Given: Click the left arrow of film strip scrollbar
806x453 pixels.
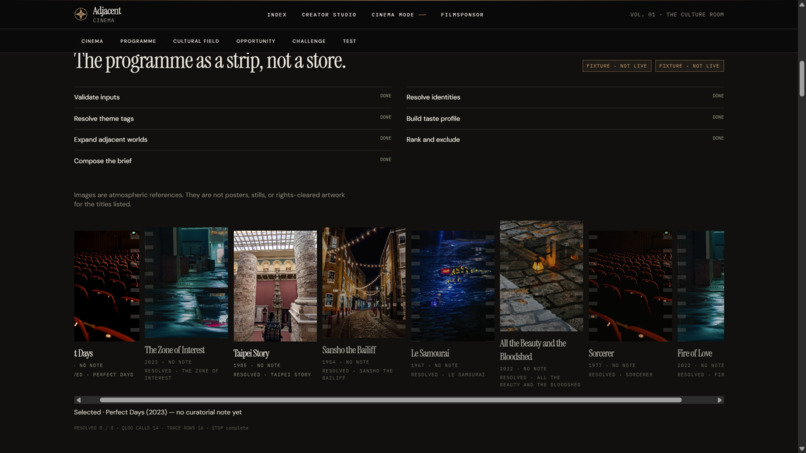Looking at the screenshot, I should [78, 400].
